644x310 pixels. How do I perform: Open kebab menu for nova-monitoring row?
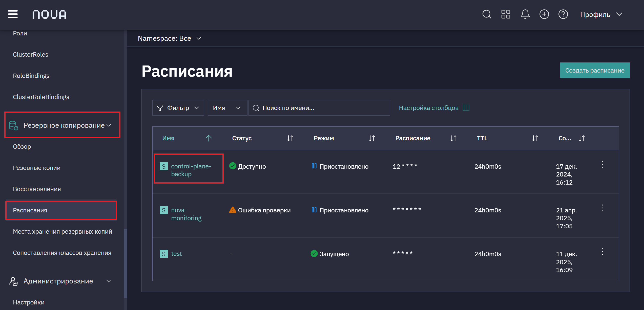(603, 208)
